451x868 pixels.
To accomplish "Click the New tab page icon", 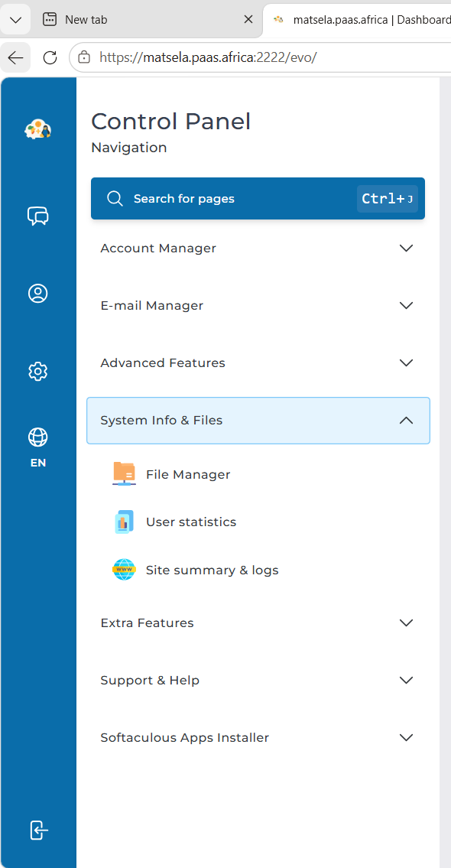I will pos(50,19).
